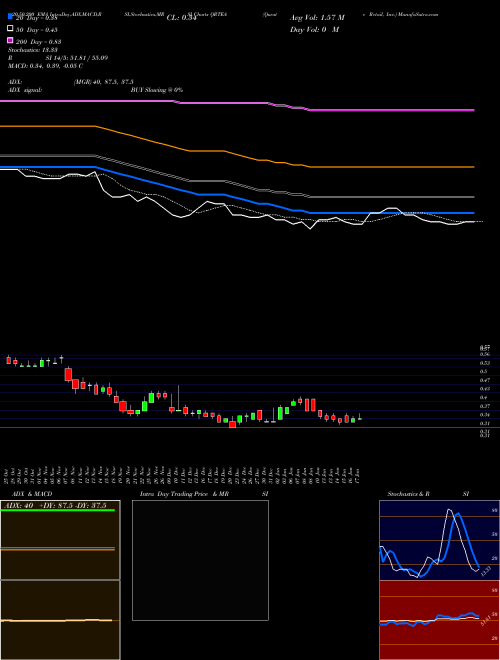
Task: Click the 0.47 price axis label
Action: (484, 380)
